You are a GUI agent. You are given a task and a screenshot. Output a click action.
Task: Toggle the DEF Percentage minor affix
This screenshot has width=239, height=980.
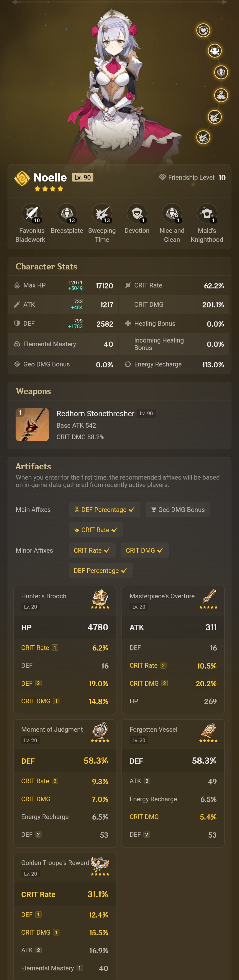click(101, 570)
